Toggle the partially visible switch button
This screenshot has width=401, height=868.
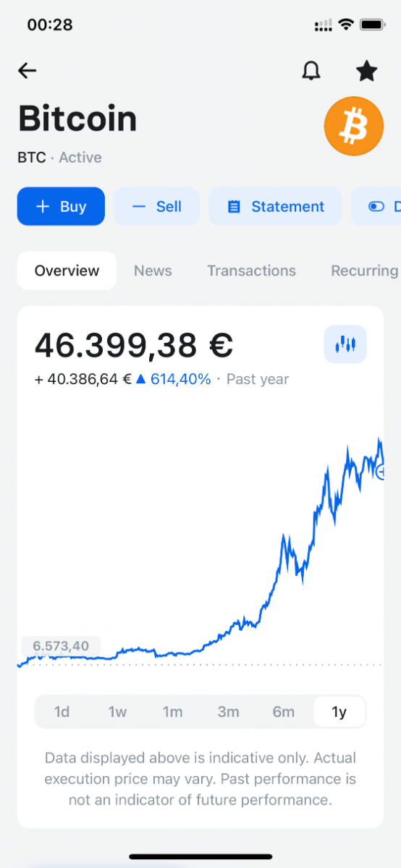376,207
